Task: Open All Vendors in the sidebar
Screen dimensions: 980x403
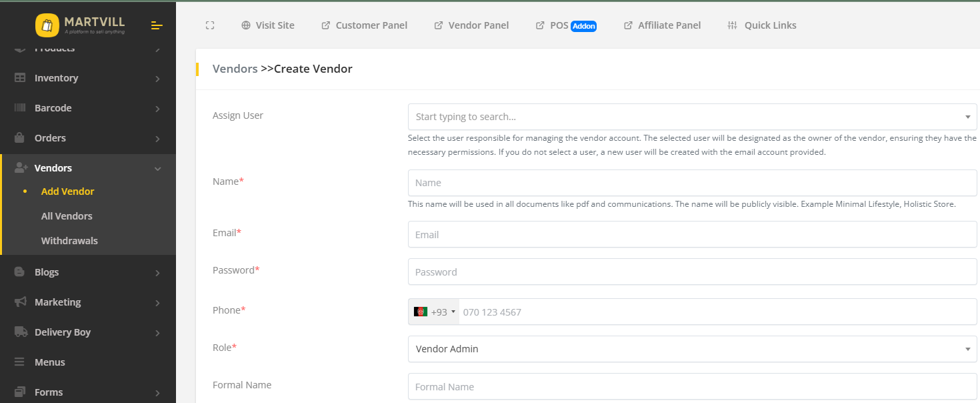Action: pos(67,216)
